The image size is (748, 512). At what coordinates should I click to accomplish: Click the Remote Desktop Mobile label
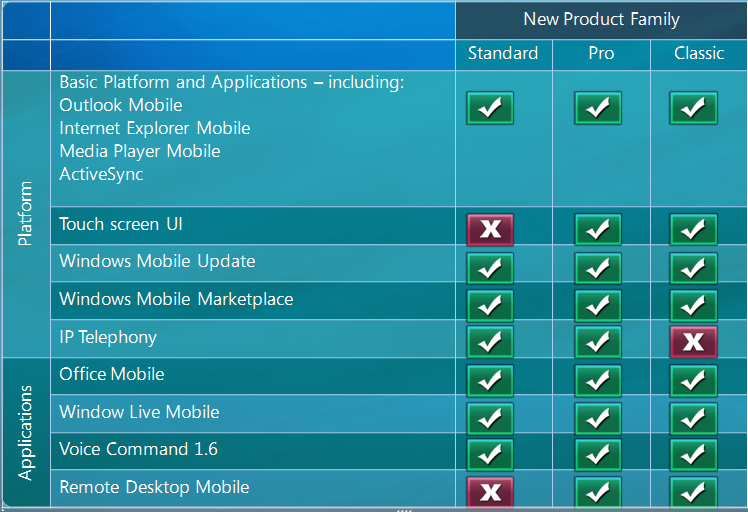pyautogui.click(x=154, y=487)
